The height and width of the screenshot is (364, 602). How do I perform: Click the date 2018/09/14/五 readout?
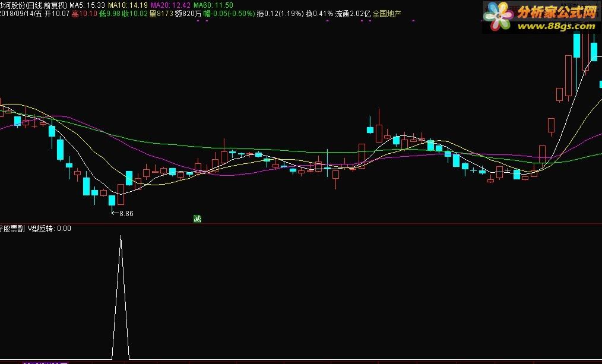21,14
